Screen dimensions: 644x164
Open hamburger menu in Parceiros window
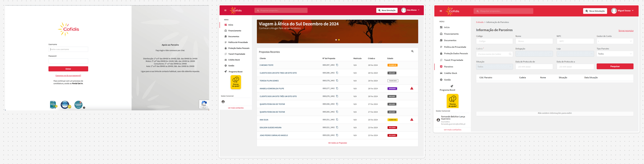441,11
